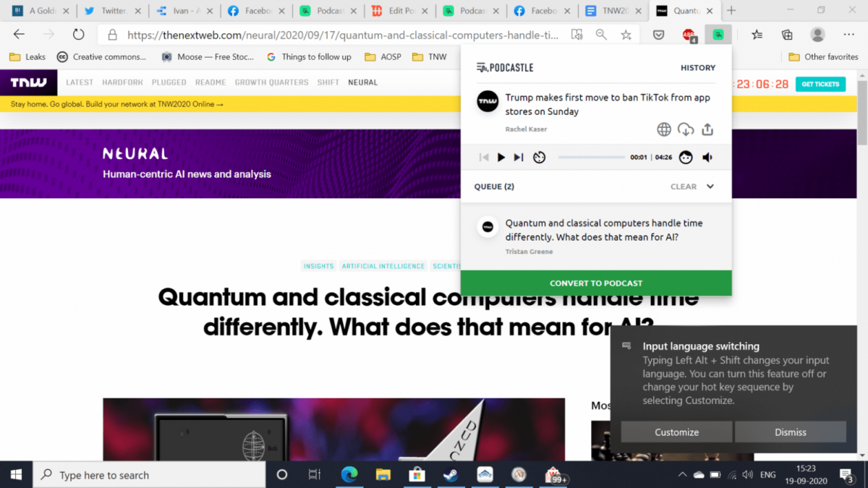Open File Explorer from taskbar
Image resolution: width=868 pixels, height=488 pixels.
click(383, 474)
